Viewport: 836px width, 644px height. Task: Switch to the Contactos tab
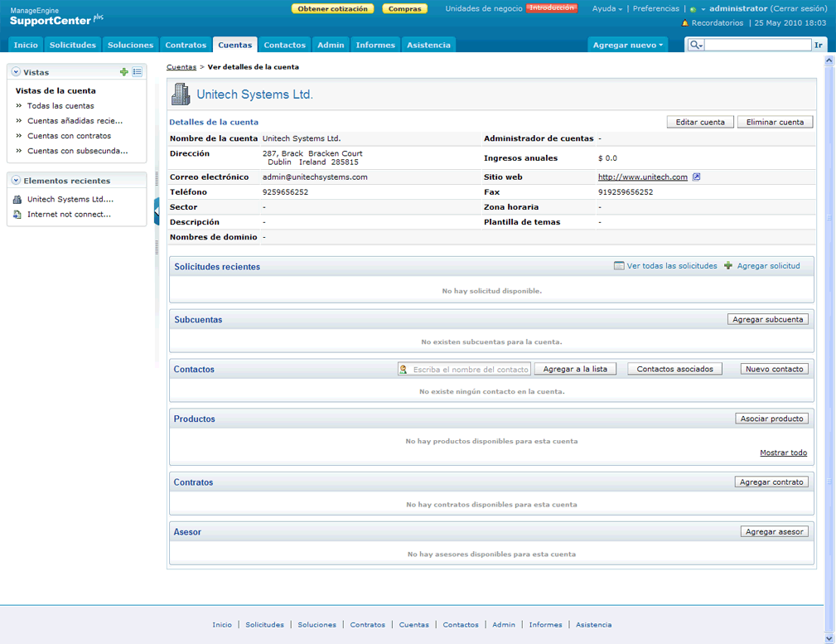coord(285,45)
